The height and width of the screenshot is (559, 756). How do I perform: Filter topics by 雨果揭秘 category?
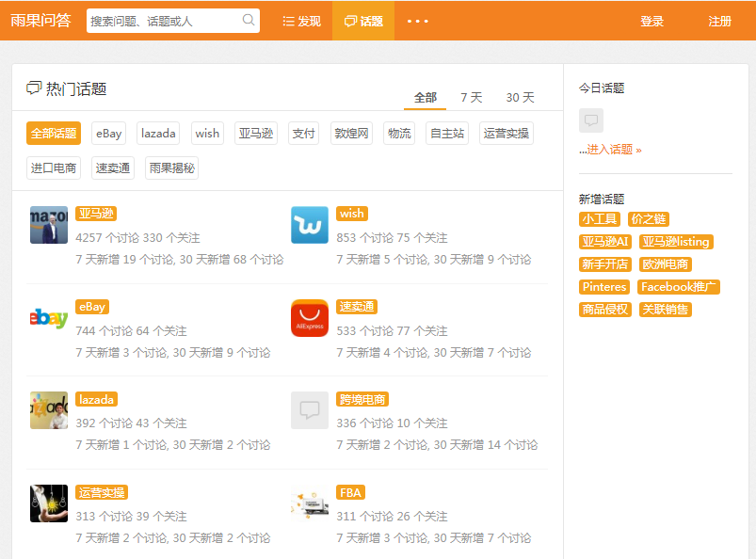(x=171, y=168)
